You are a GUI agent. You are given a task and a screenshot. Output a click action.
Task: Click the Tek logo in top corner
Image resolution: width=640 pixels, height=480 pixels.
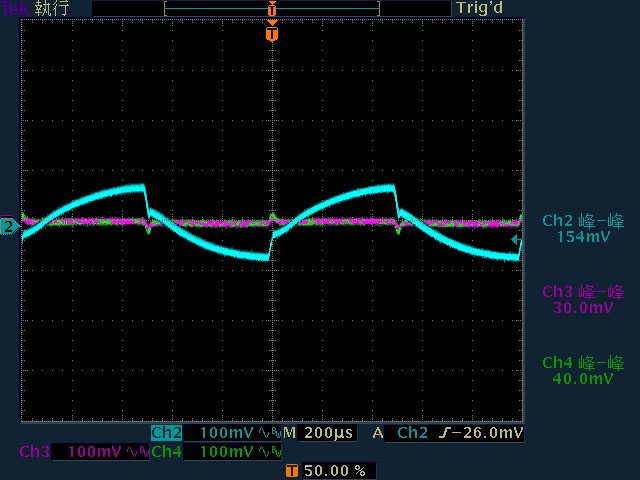coord(14,8)
